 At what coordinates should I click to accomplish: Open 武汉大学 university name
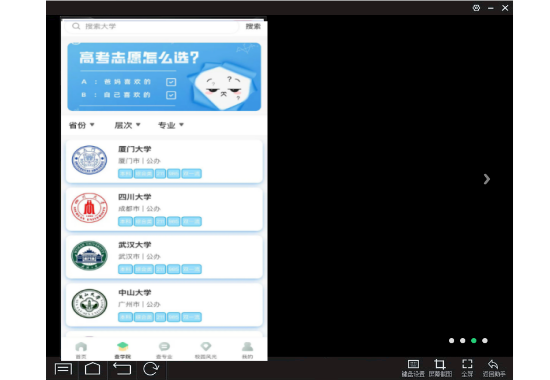[x=135, y=245]
